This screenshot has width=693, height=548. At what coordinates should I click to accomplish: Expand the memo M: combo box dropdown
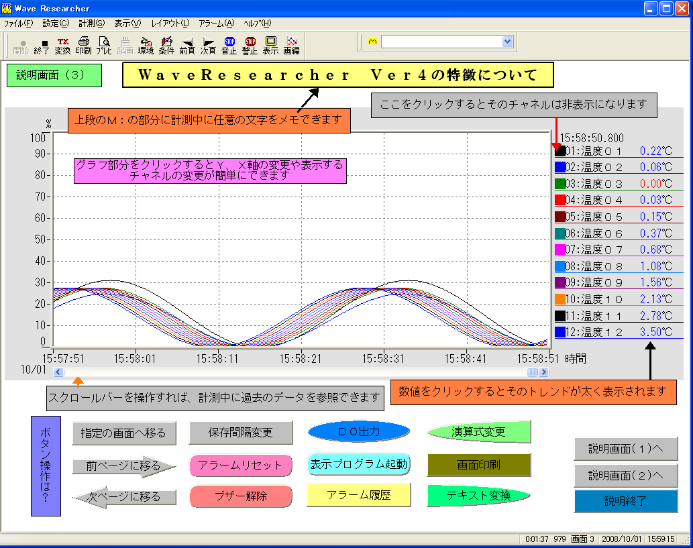pyautogui.click(x=507, y=42)
